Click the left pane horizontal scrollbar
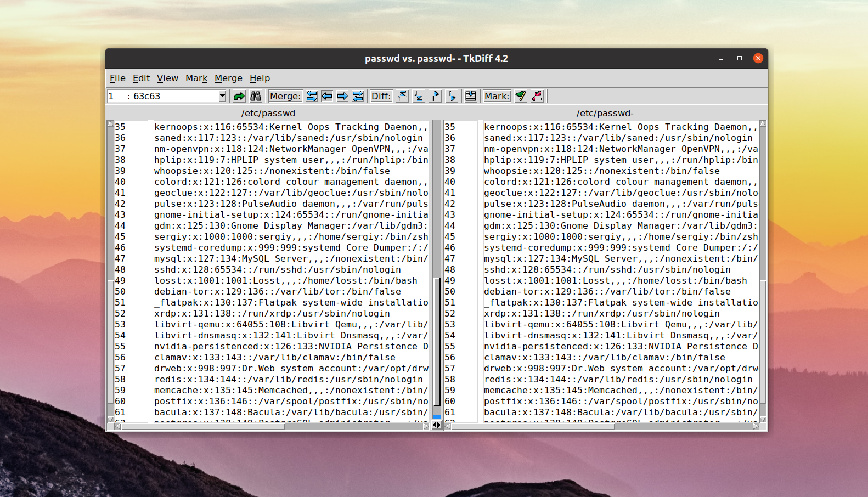The image size is (868, 497). (x=268, y=426)
